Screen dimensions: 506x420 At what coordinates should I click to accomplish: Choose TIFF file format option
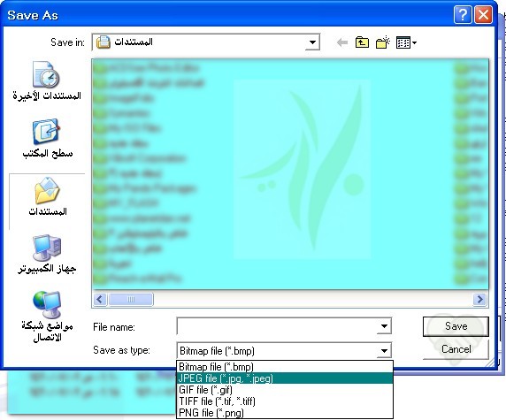click(285, 401)
